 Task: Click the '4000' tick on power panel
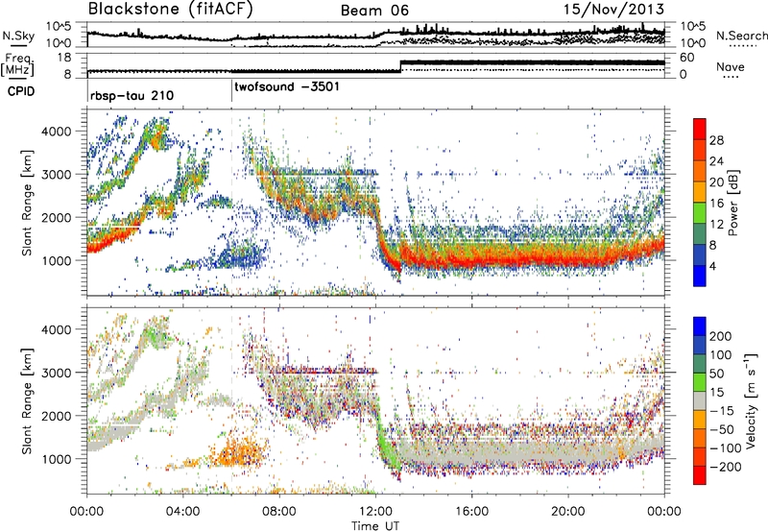tap(57, 132)
